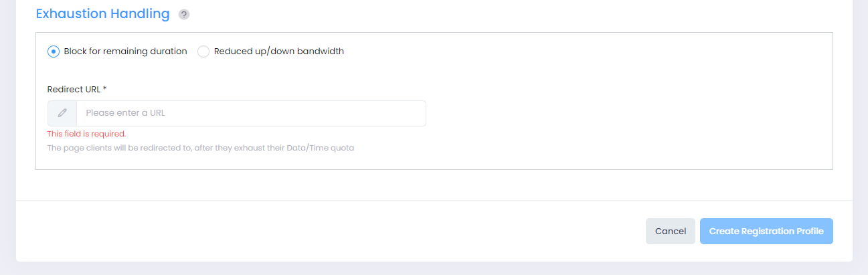Click the Create Registration Profile button
The width and height of the screenshot is (868, 275).
(x=766, y=231)
